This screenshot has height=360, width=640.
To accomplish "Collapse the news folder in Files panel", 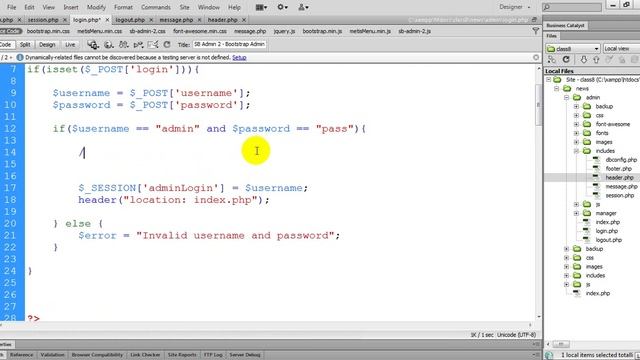I will tap(556, 89).
